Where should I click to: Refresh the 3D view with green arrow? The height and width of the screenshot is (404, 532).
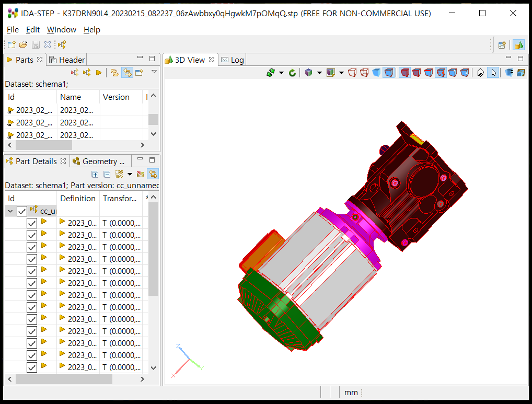[x=292, y=73]
